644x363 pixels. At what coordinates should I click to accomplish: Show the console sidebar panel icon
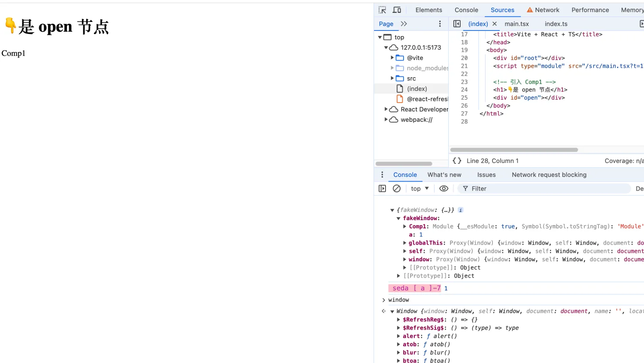tap(382, 188)
